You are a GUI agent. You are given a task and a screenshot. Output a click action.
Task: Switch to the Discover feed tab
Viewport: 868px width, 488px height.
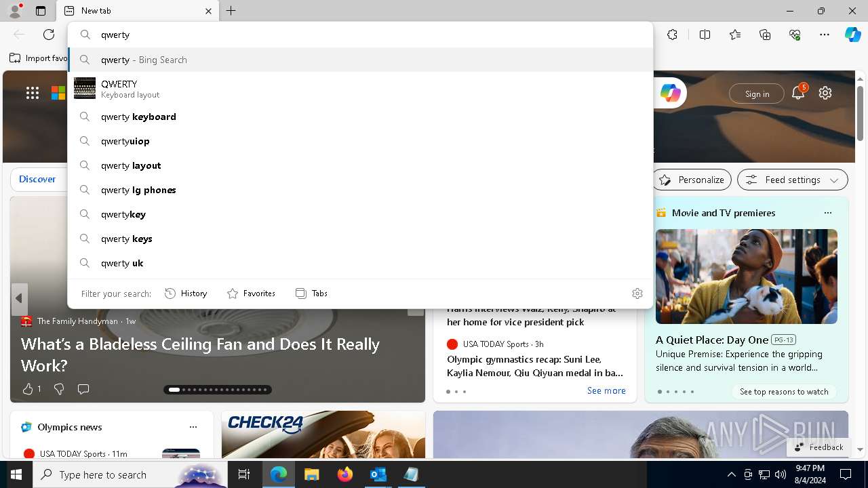[37, 180]
